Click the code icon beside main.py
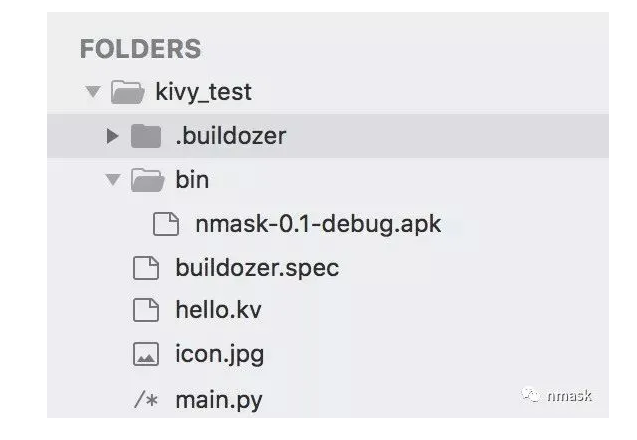Screen dimensions: 637x440 tap(146, 400)
